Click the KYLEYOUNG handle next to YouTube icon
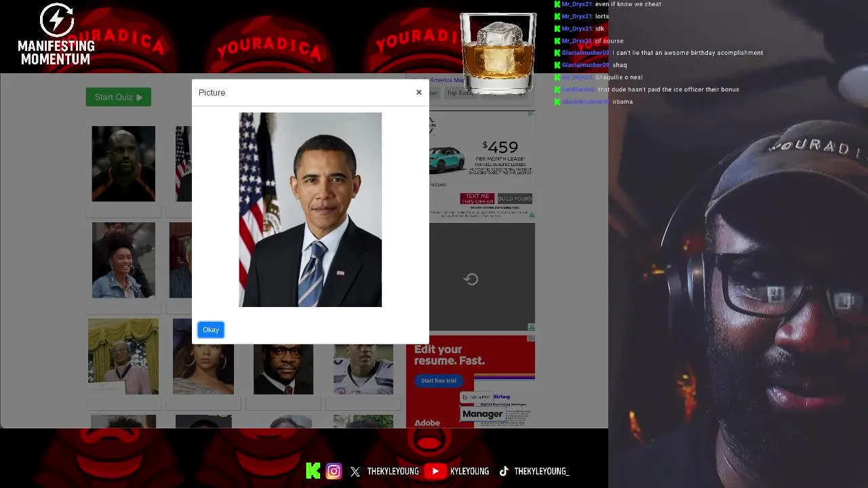The height and width of the screenshot is (488, 868). pos(469,472)
